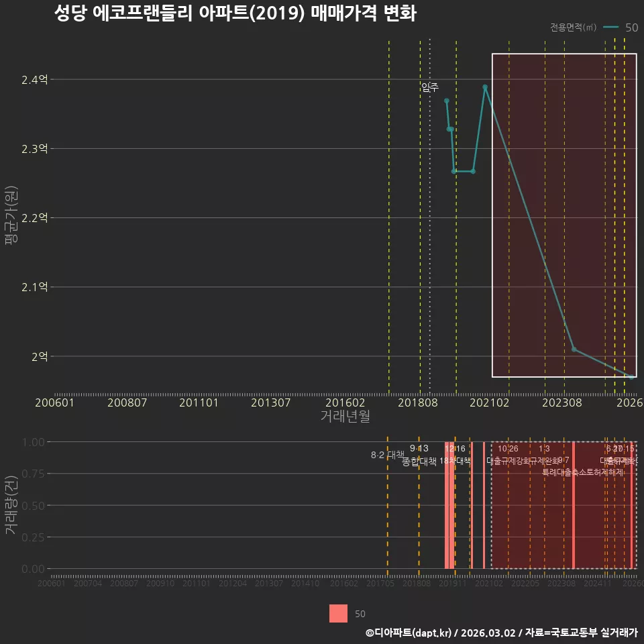Click the last data point below 2억
Image resolution: width=644 pixels, height=644 pixels.
tap(632, 376)
